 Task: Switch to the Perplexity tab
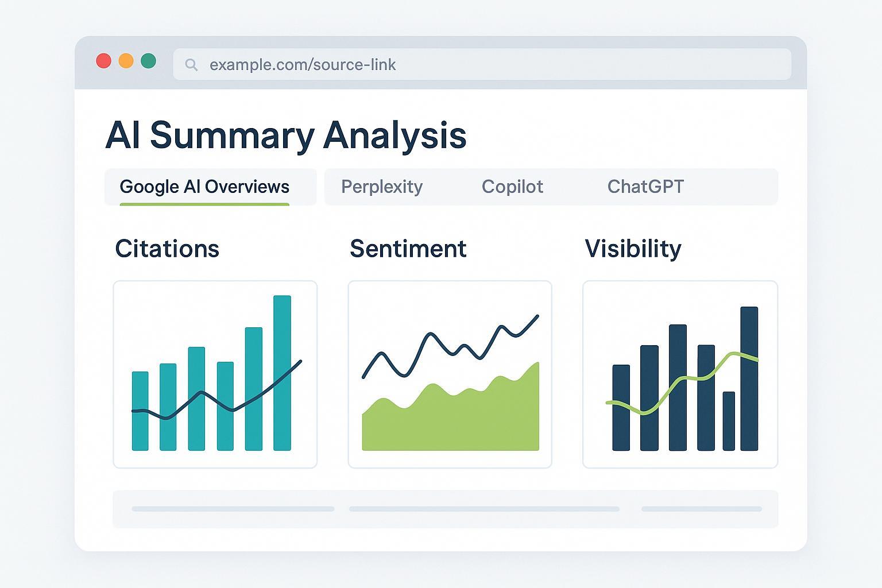click(382, 187)
